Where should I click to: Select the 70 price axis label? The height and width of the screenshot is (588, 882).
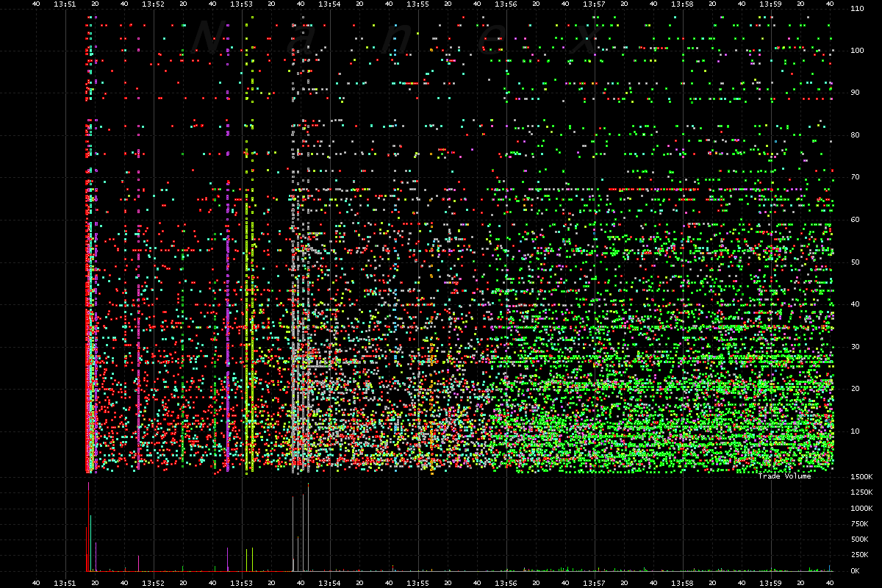pos(854,177)
